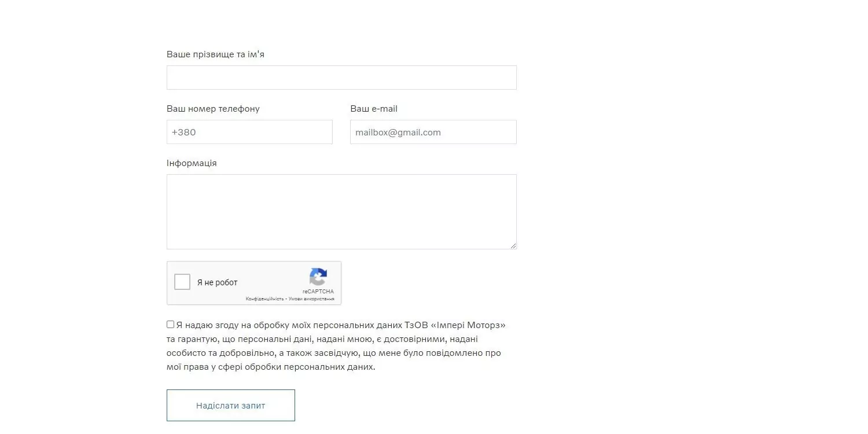Click the textarea resize handle corner
This screenshot has height=434, width=868.
pyautogui.click(x=513, y=246)
